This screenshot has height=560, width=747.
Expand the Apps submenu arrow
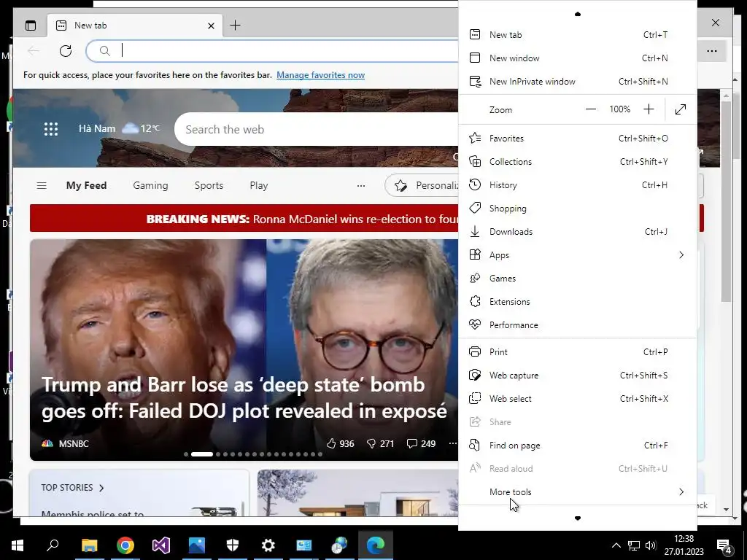pyautogui.click(x=681, y=254)
